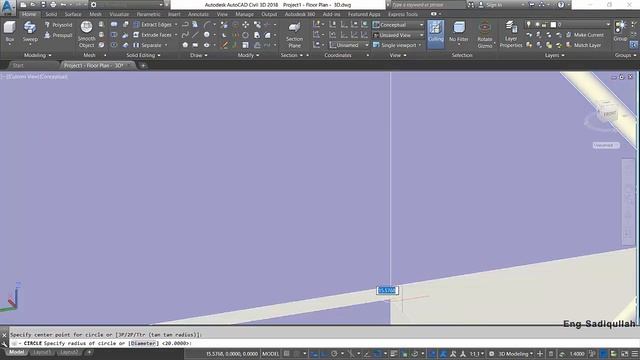640x360 pixels.
Task: Open the Unsaved View dropdown
Action: click(x=398, y=35)
